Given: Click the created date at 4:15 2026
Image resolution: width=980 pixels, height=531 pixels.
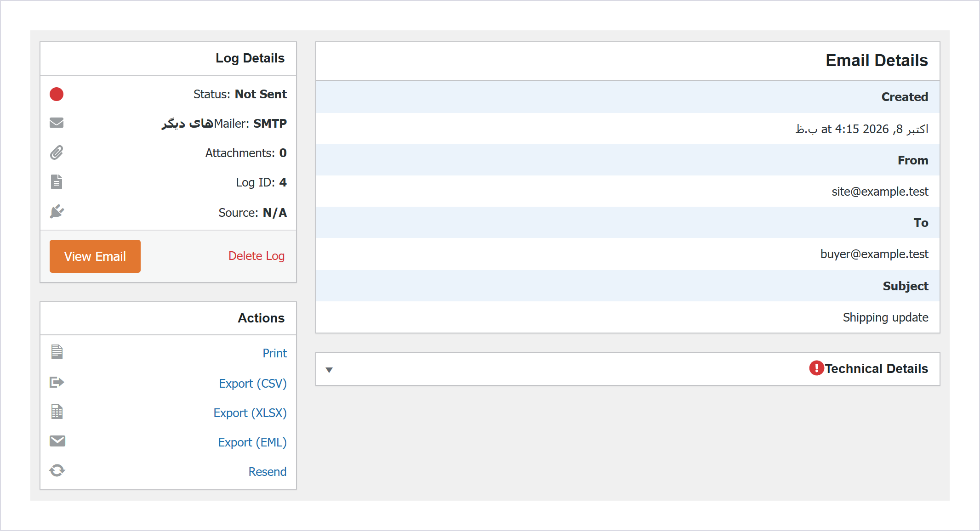Looking at the screenshot, I should coord(862,129).
